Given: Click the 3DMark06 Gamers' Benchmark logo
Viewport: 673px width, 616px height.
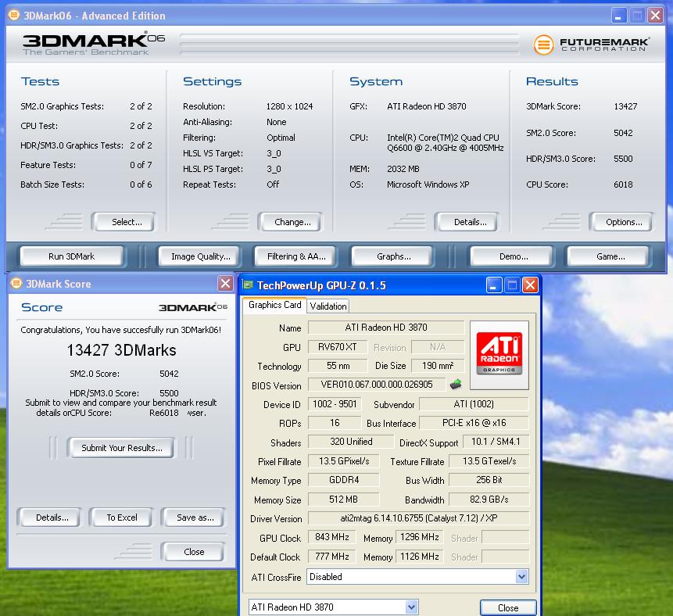Looking at the screenshot, I should 94,45.
